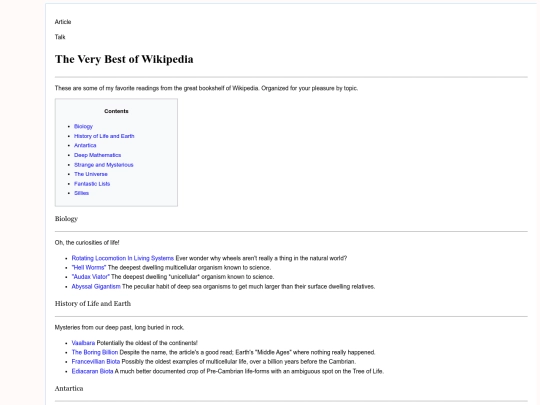
Task: Click the intro sentence about favorite readings
Action: (x=206, y=88)
